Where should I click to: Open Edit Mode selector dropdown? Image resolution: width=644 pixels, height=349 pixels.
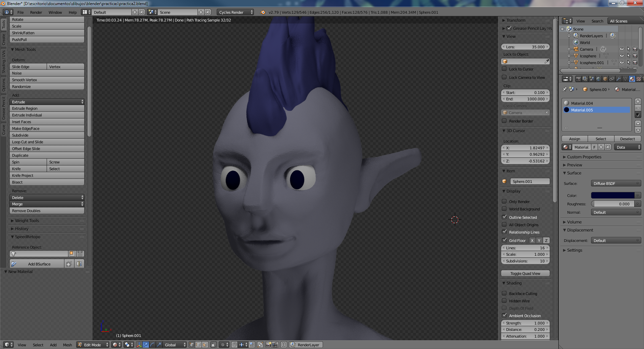point(93,345)
